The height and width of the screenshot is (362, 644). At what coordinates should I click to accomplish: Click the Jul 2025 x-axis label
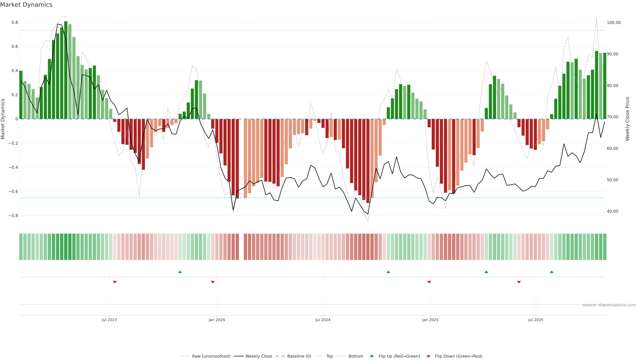(x=536, y=320)
